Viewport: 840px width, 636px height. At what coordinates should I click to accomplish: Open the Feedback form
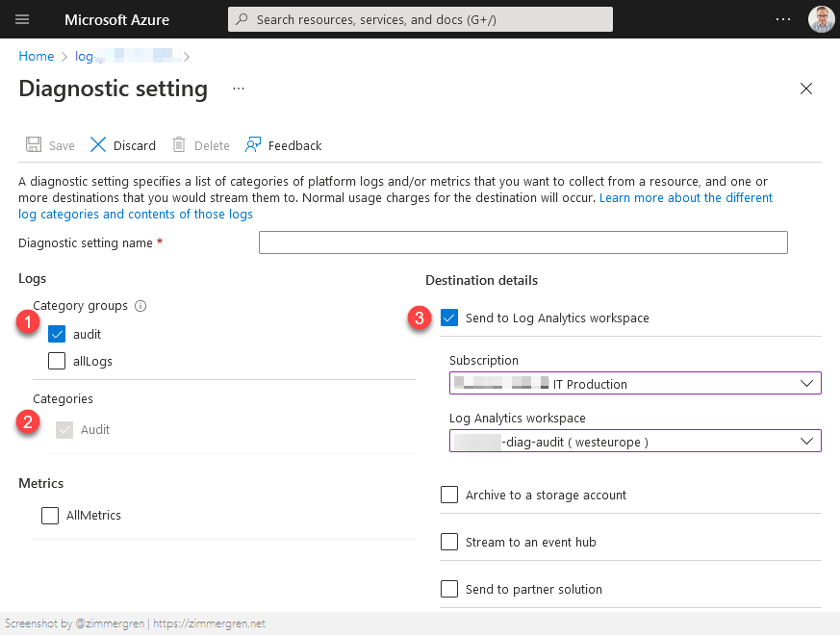coord(283,144)
